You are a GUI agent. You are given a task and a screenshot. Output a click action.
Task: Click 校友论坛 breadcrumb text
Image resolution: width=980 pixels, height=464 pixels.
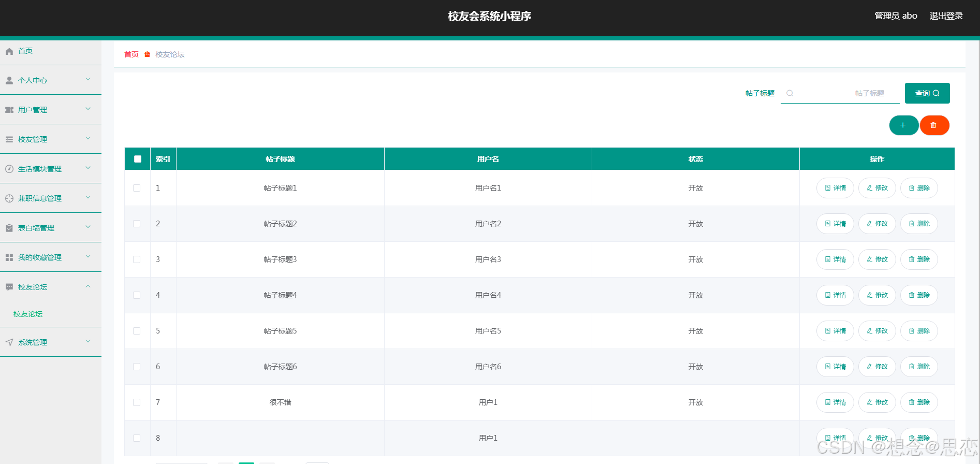pyautogui.click(x=170, y=54)
